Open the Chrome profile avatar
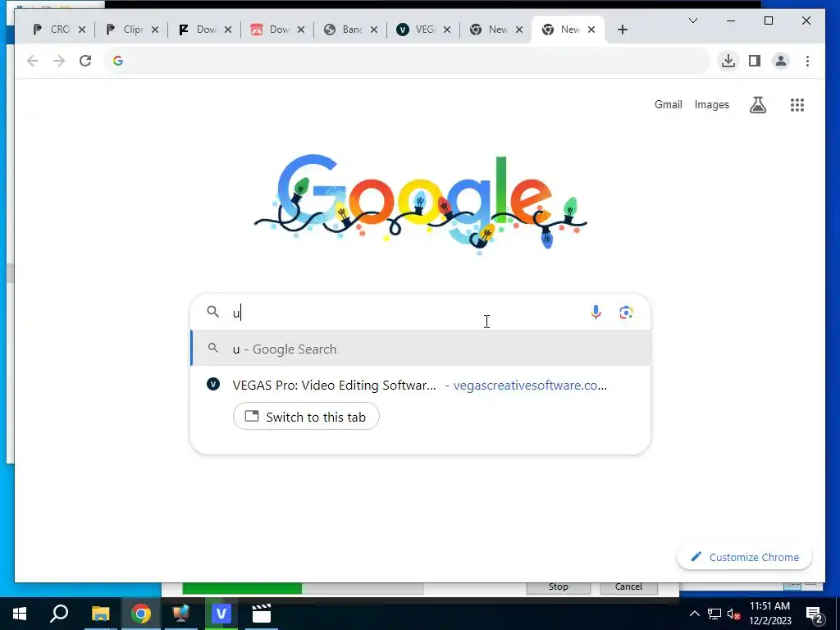Viewport: 840px width, 630px height. (781, 61)
